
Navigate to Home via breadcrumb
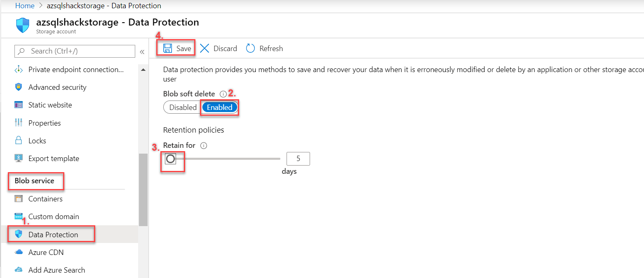pos(25,6)
